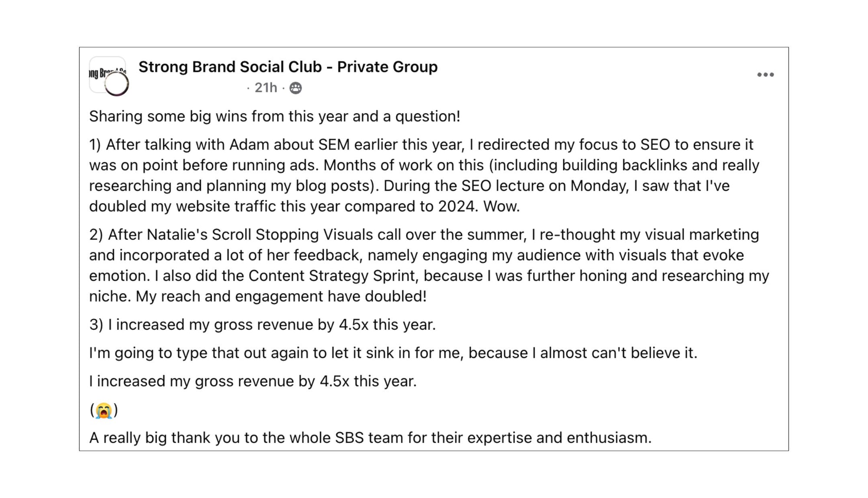Open the three-dot post options menu
Screen dimensions: 868x498
pos(765,75)
